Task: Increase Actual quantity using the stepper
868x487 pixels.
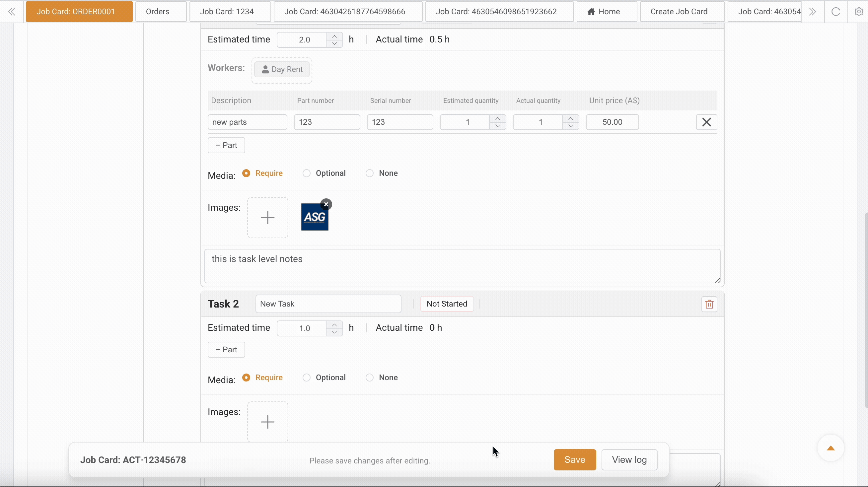Action: coord(571,118)
